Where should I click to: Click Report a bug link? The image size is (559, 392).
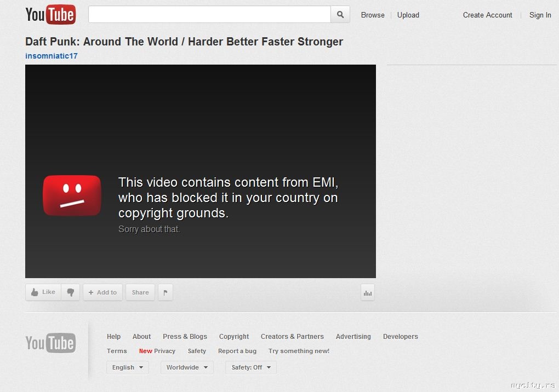(x=237, y=351)
